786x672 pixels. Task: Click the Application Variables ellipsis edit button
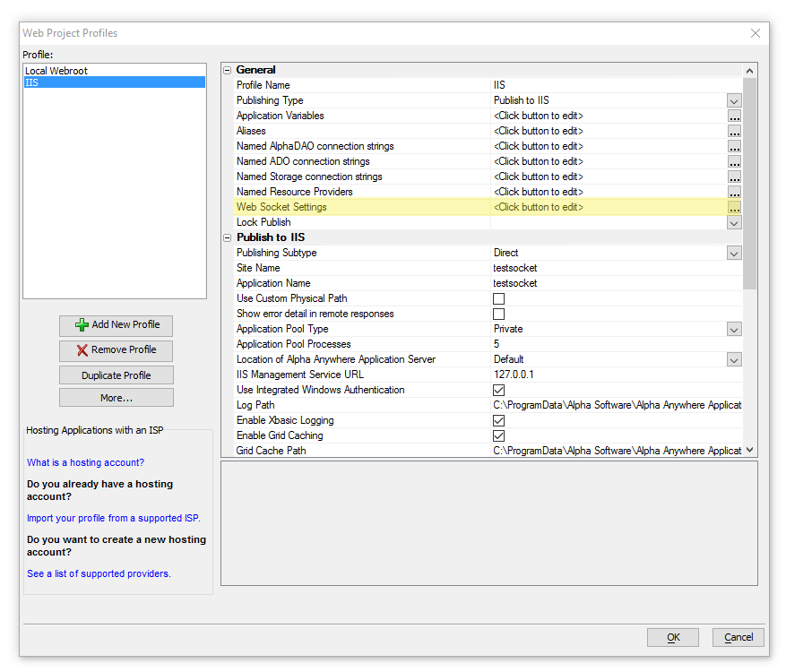734,116
